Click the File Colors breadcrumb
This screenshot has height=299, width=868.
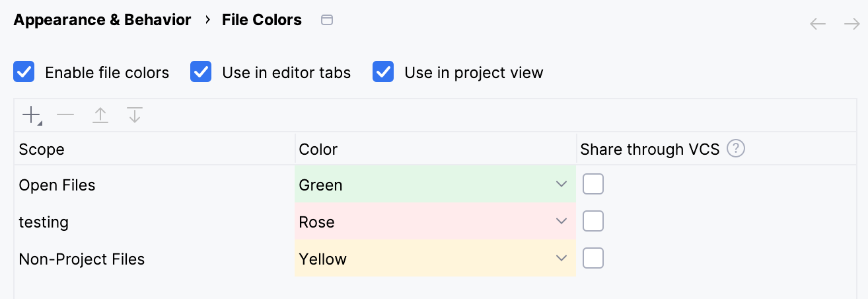coord(262,20)
